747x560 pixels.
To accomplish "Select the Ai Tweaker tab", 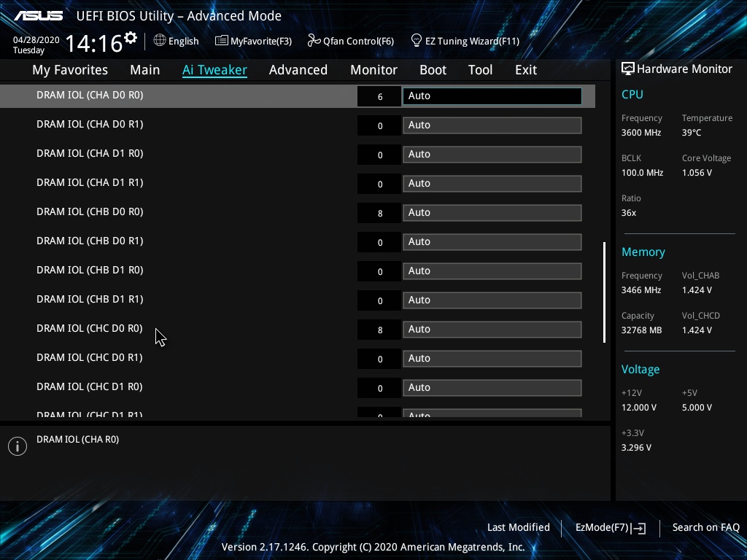I will 214,70.
